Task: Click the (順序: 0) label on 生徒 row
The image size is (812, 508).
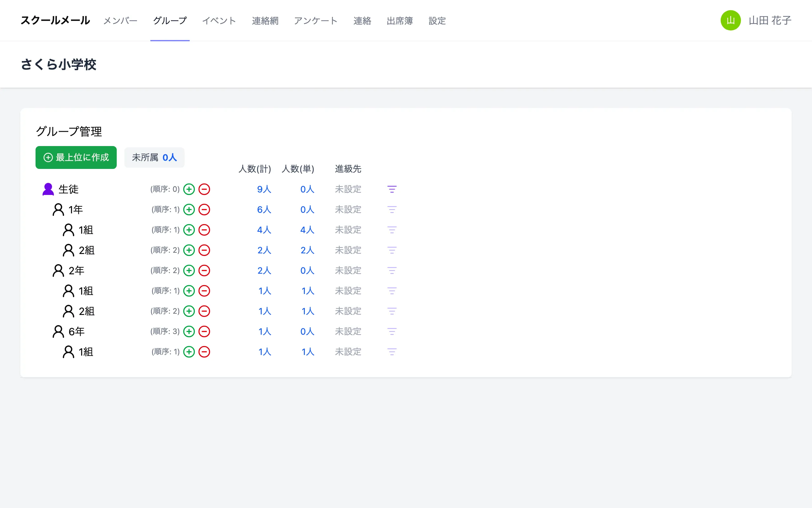Action: coord(165,189)
